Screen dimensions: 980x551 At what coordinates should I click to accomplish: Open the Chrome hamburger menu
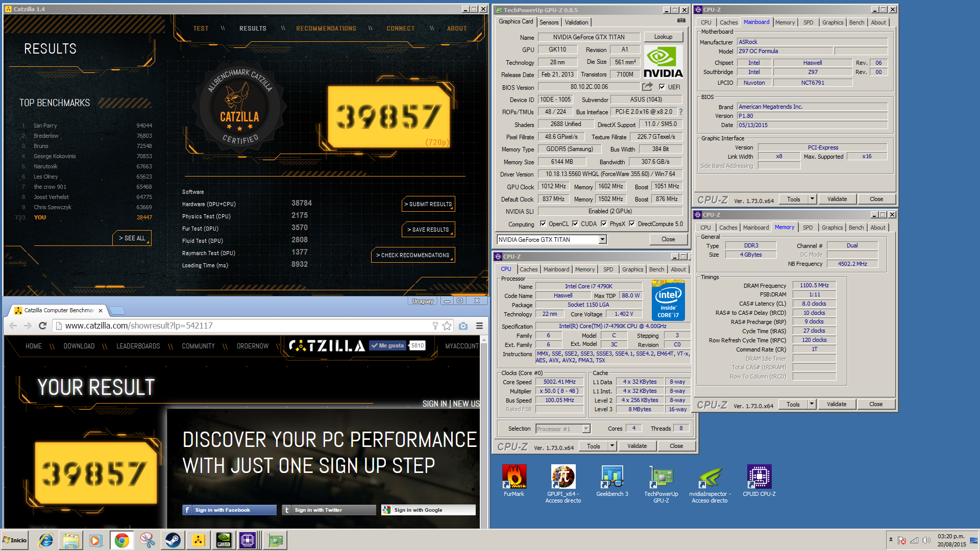479,325
